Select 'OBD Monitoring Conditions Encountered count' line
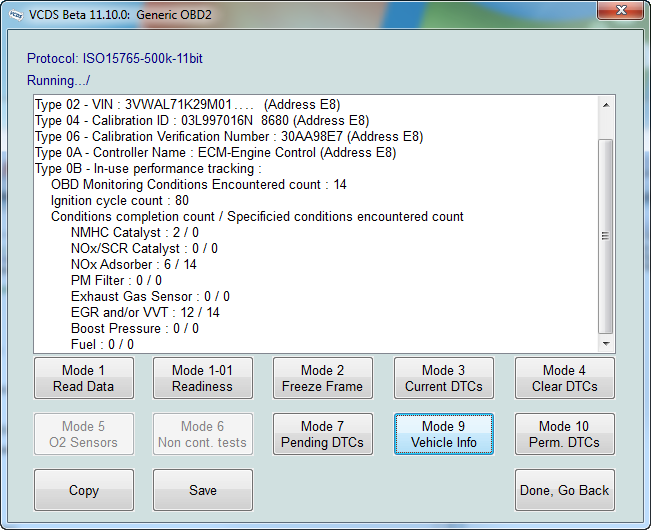The height and width of the screenshot is (530, 651). (198, 184)
